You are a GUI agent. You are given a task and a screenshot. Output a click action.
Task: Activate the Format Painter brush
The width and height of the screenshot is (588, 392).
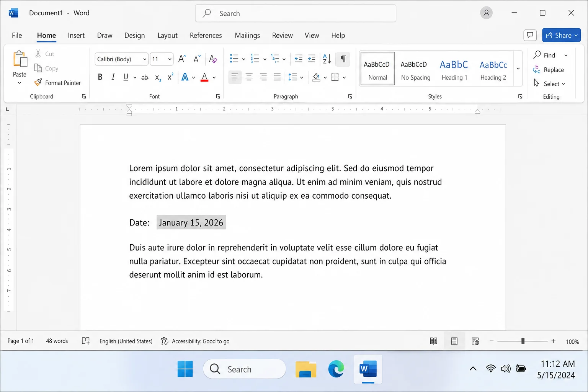click(x=57, y=83)
